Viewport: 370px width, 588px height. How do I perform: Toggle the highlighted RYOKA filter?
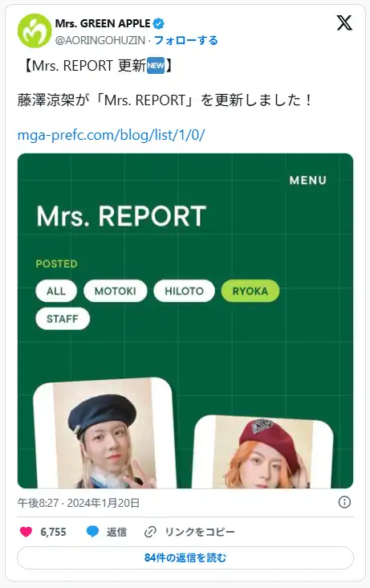click(x=250, y=291)
